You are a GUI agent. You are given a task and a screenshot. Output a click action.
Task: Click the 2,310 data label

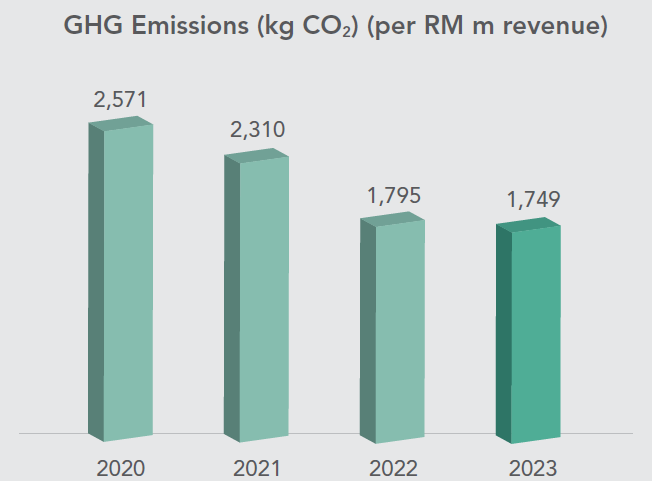(256, 129)
